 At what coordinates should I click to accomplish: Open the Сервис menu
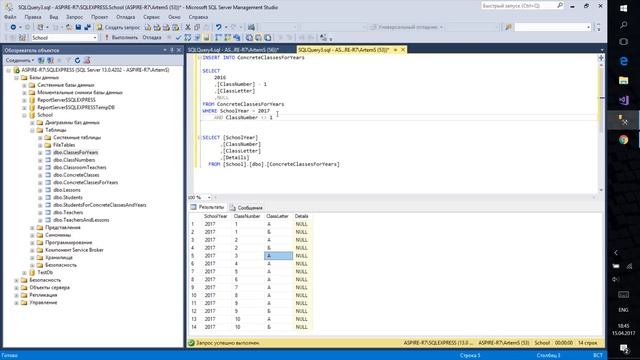pyautogui.click(x=151, y=17)
